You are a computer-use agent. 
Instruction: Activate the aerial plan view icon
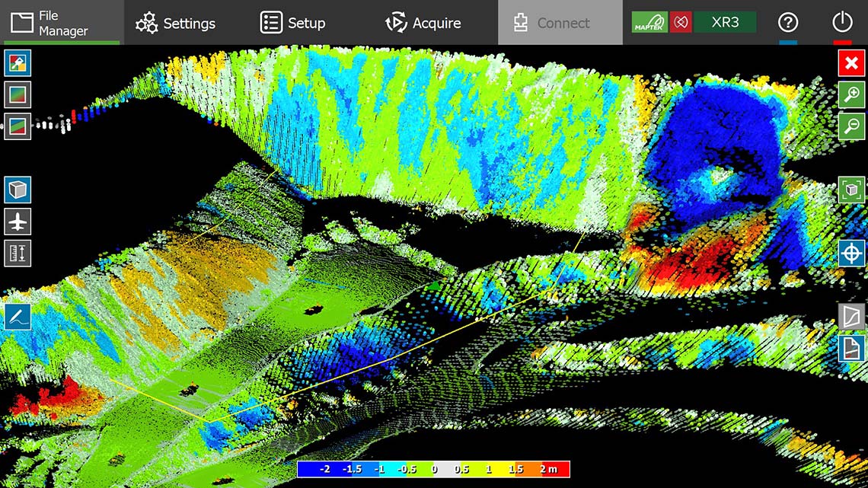pyautogui.click(x=17, y=221)
